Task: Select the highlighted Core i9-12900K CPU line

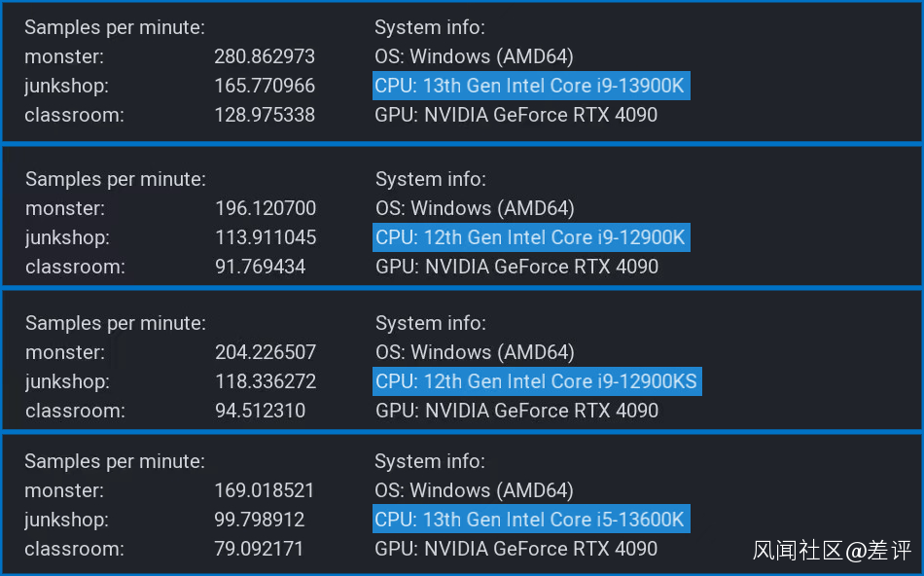Action: [x=531, y=237]
